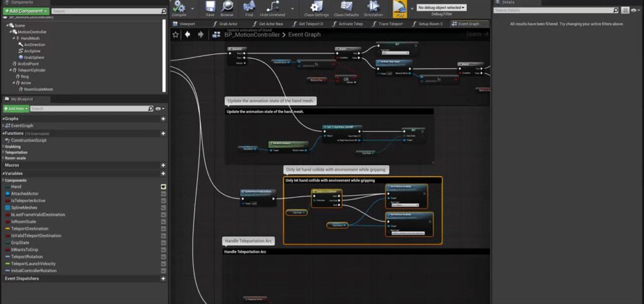Navigate back with the left arrow
644x304 pixels.
click(x=187, y=35)
